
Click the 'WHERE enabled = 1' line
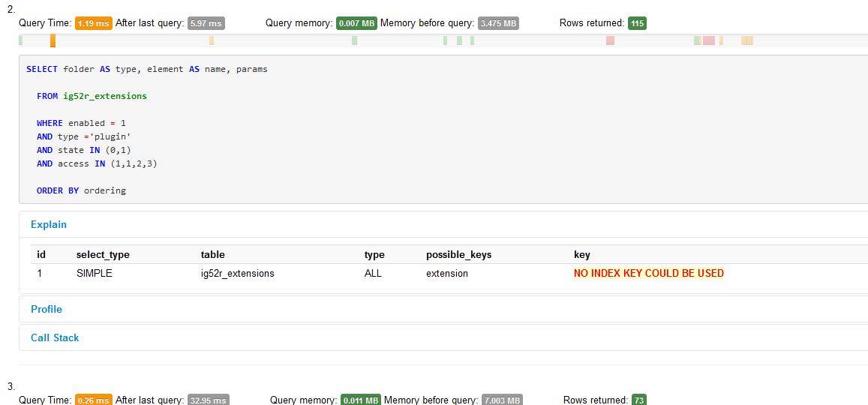(81, 123)
